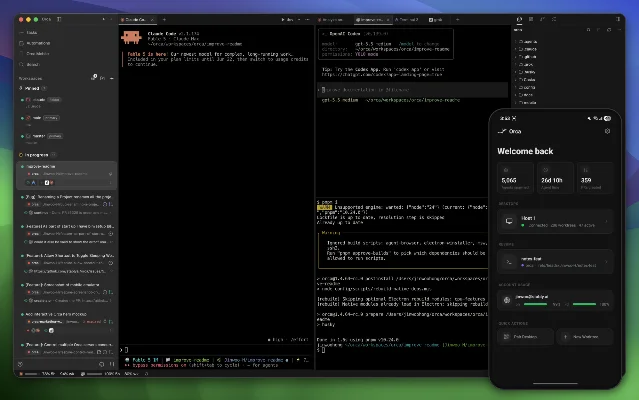Viewport: 639px width, 400px height.
Task: Open the Host 1 card on phone
Action: click(555, 221)
